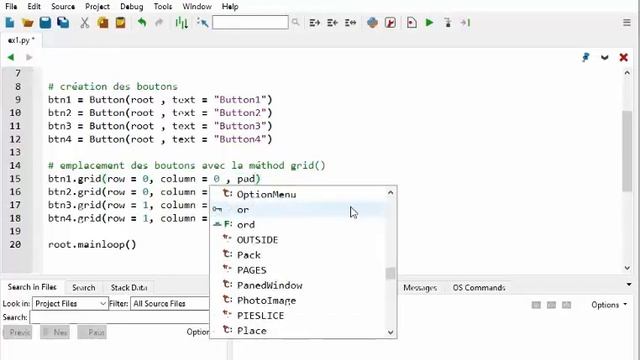Click the blue pin icon above the editor
This screenshot has height=360, width=640.
[586, 57]
